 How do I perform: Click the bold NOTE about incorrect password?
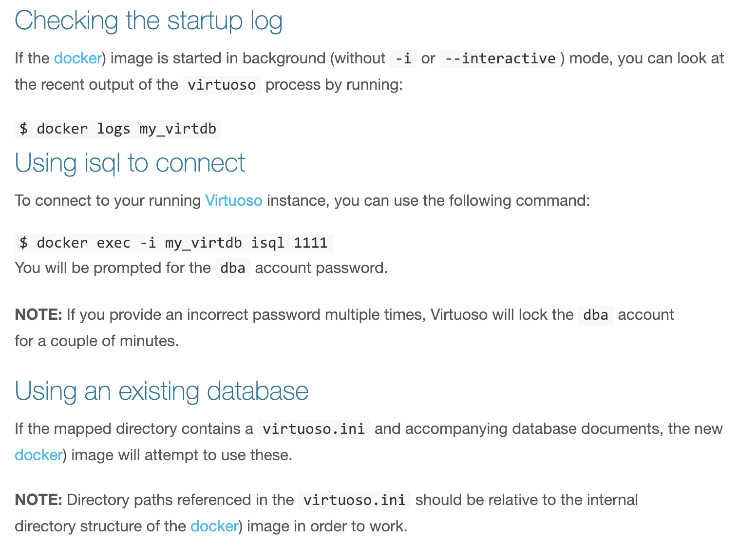click(38, 315)
